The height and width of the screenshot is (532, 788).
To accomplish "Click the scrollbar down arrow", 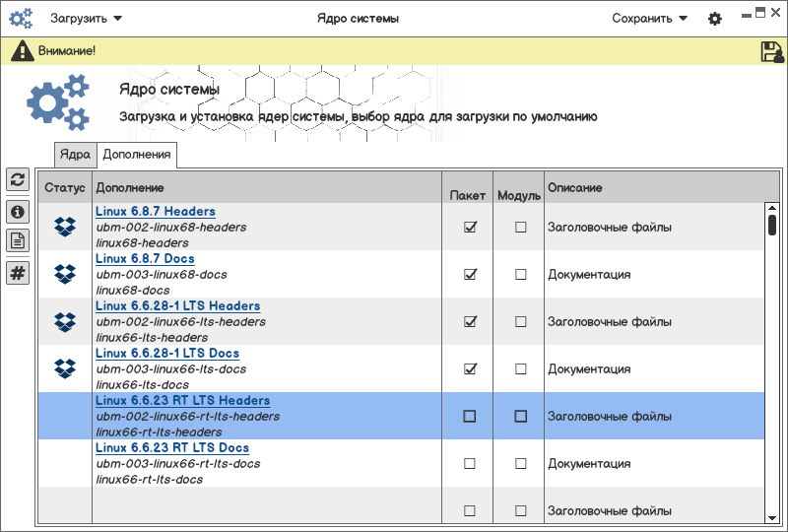I will pos(772,517).
